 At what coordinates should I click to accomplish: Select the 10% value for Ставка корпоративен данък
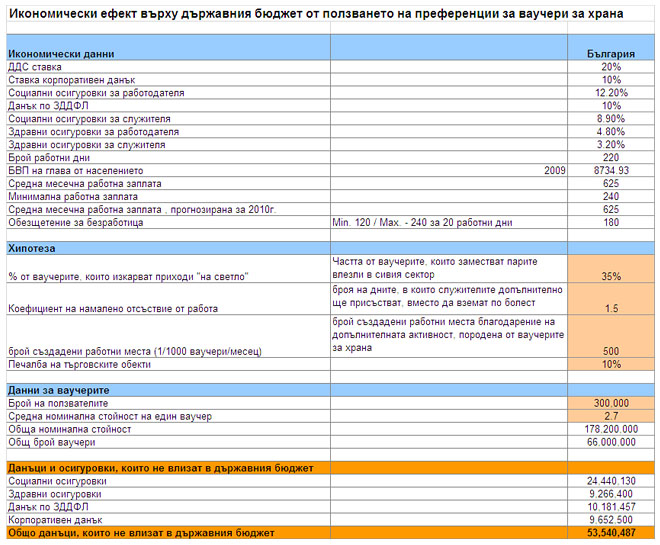tap(611, 80)
